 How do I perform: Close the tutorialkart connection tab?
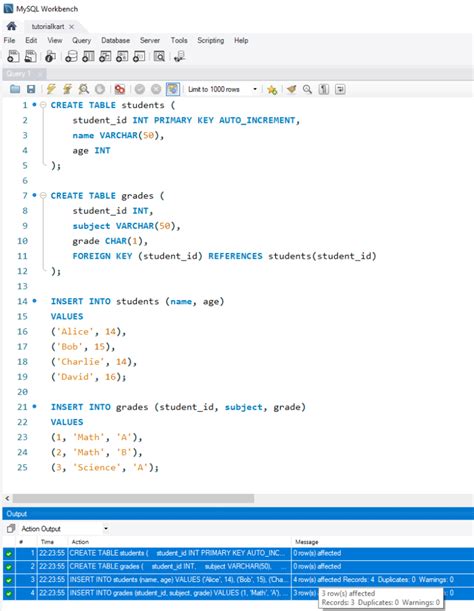(x=71, y=26)
